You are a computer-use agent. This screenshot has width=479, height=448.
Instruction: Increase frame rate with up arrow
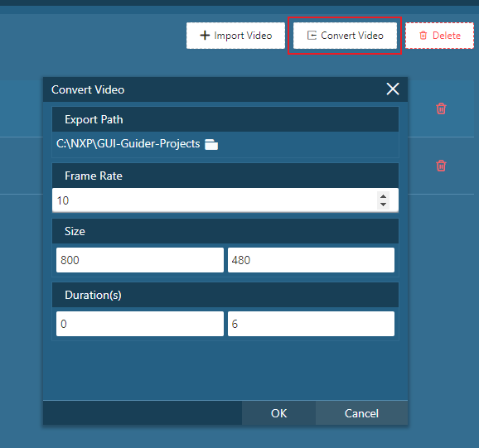click(383, 196)
